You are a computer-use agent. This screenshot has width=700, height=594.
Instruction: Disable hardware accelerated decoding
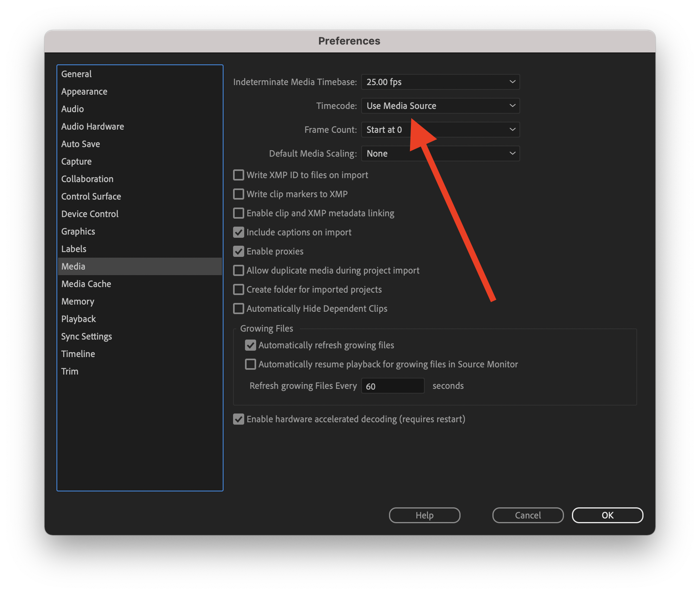(238, 419)
